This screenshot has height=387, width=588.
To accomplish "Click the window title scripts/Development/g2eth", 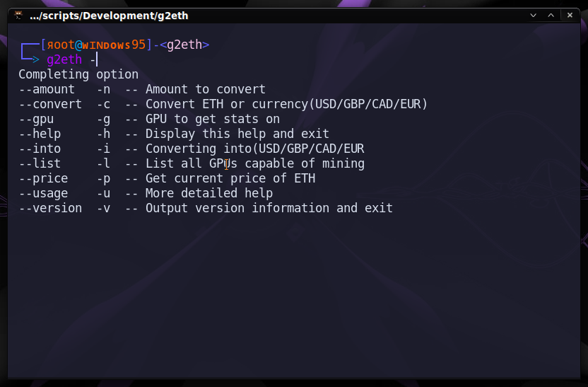I will point(109,16).
